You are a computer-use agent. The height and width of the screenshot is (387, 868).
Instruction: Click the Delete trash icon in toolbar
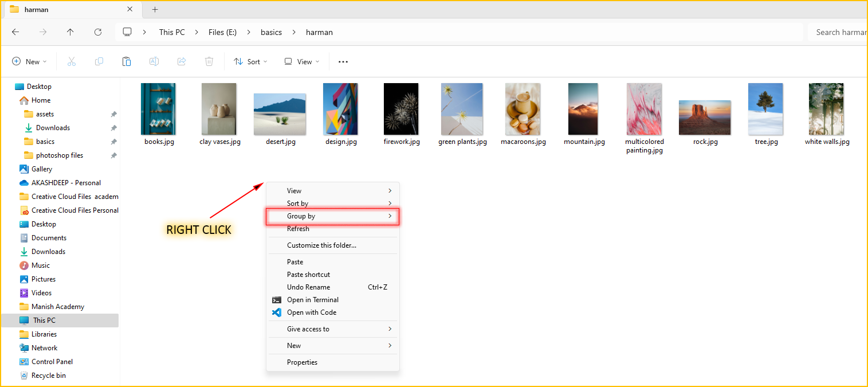tap(209, 62)
